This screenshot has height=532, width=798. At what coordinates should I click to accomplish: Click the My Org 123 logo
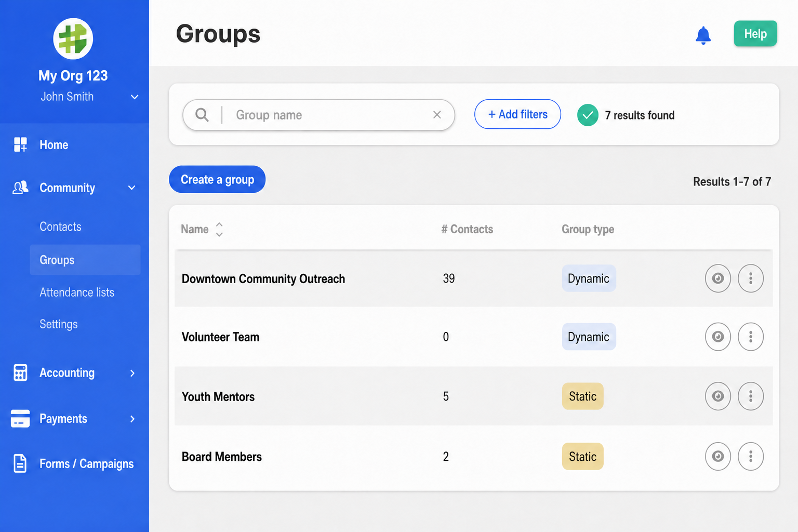[73, 39]
